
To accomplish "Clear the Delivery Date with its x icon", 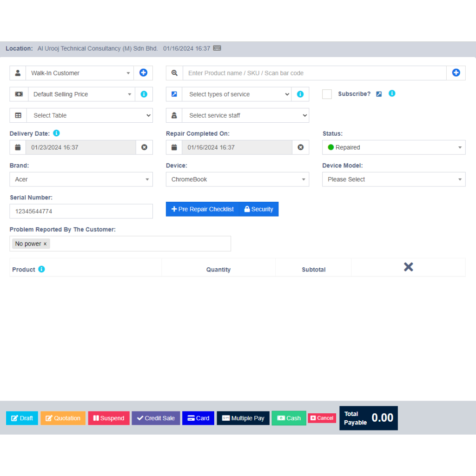I will pos(144,147).
